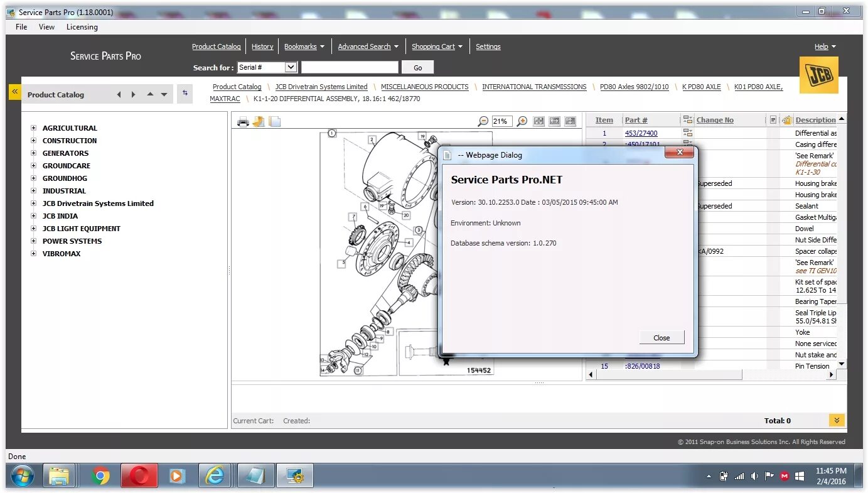Expand the AGRICULTURAL tree node
This screenshot has width=868, height=493.
click(34, 128)
